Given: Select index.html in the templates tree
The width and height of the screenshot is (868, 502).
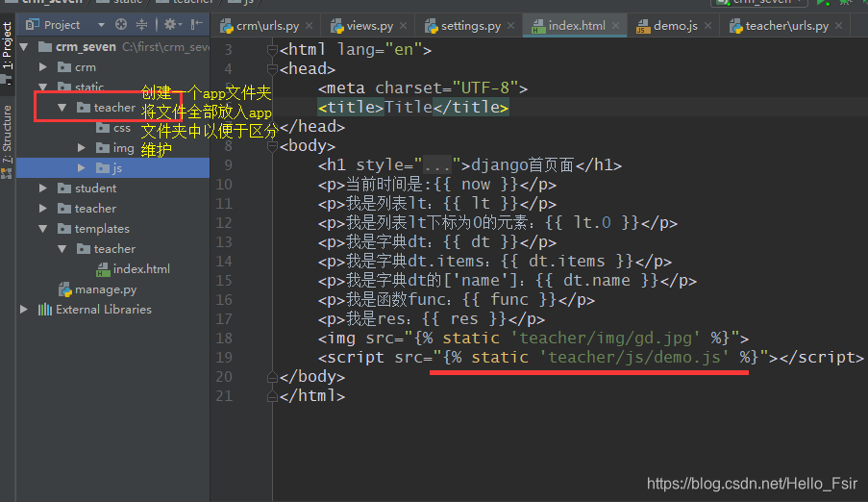Looking at the screenshot, I should point(134,268).
